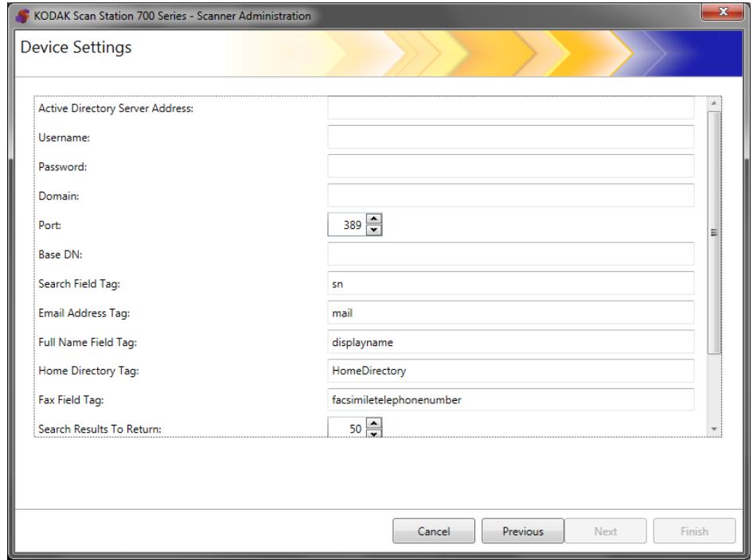753x560 pixels.
Task: Increase the Port value with up arrow
Action: pyautogui.click(x=373, y=219)
